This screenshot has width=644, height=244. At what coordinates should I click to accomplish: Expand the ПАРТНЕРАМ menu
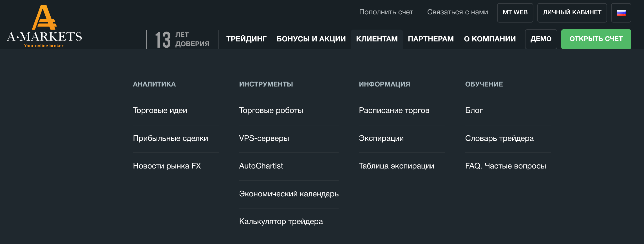tap(431, 39)
